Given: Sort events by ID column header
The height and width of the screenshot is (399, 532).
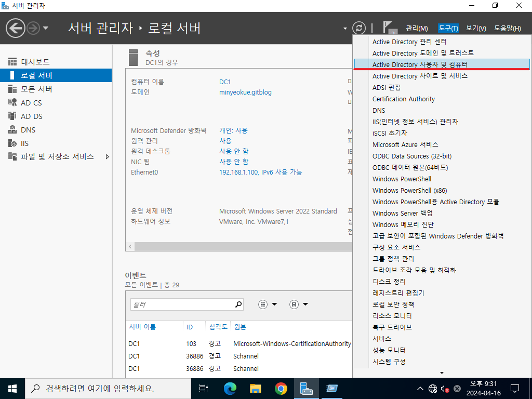Looking at the screenshot, I should [x=190, y=327].
